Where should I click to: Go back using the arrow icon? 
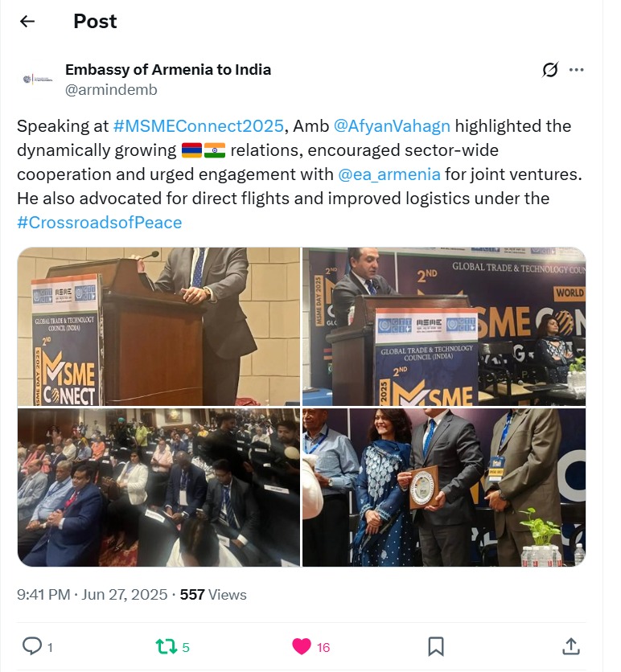point(27,21)
